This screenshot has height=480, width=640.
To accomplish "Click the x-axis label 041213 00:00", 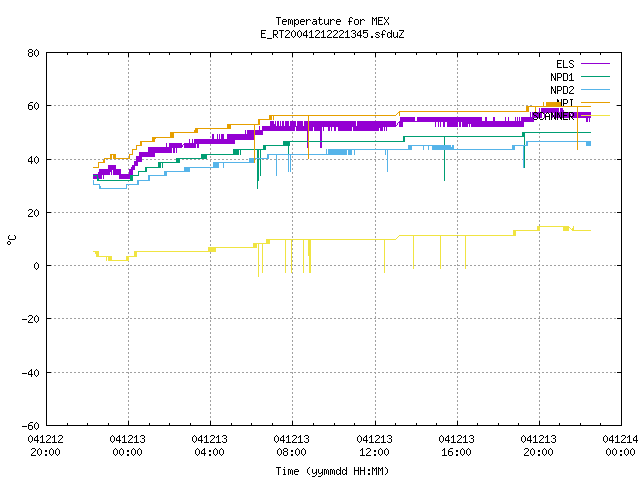I will 128,446.
